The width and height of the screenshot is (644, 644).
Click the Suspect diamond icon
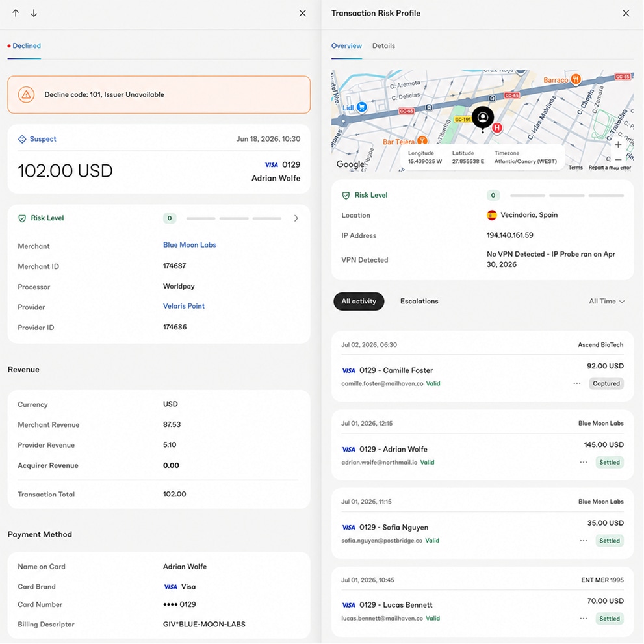pyautogui.click(x=22, y=139)
